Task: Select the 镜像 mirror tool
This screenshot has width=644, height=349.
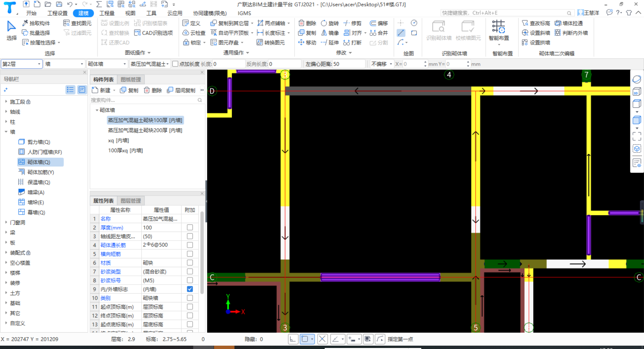Action: (330, 33)
